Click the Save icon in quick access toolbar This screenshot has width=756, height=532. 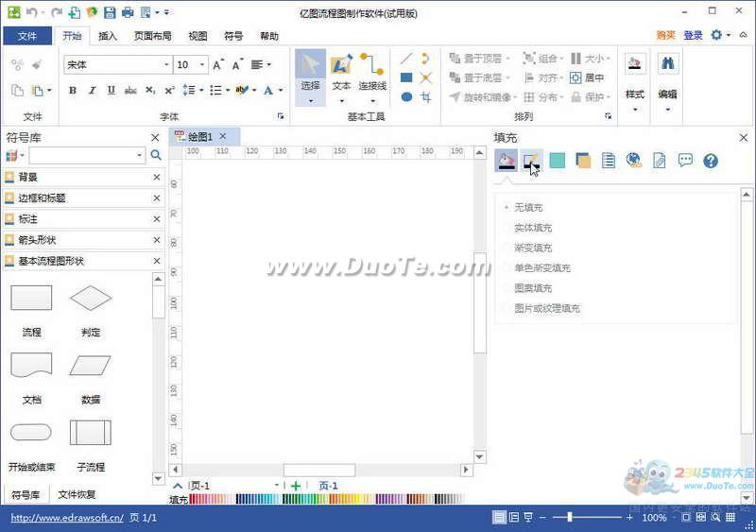110,12
